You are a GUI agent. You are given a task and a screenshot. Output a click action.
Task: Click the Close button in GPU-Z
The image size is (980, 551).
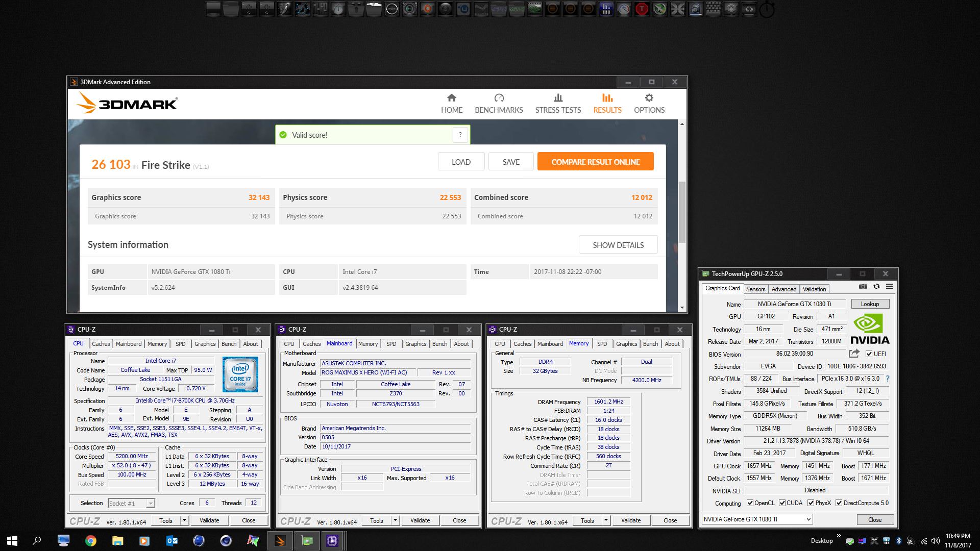[875, 519]
